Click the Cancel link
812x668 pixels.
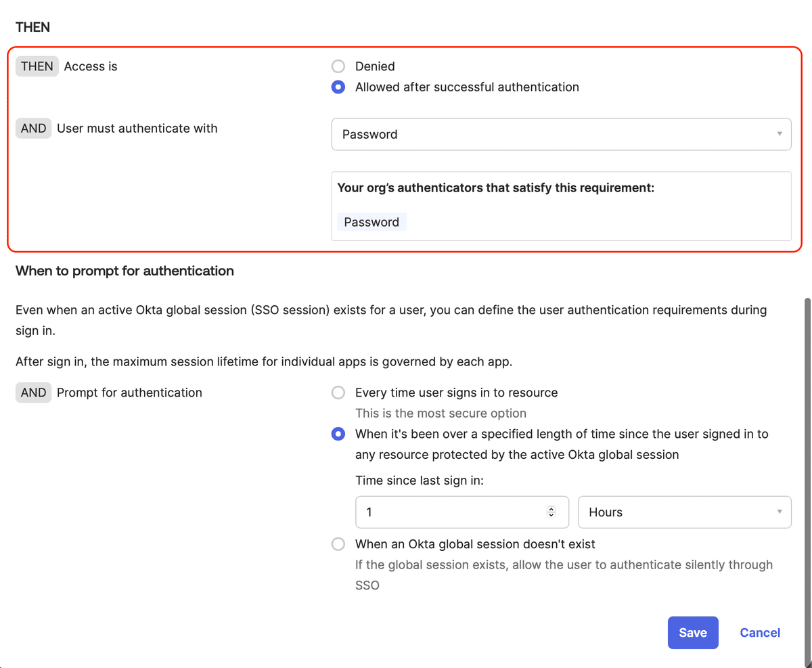(759, 632)
